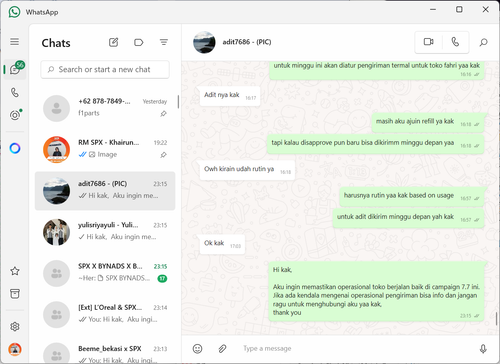
Task: Open emoji picker in message bar
Action: pos(197,349)
